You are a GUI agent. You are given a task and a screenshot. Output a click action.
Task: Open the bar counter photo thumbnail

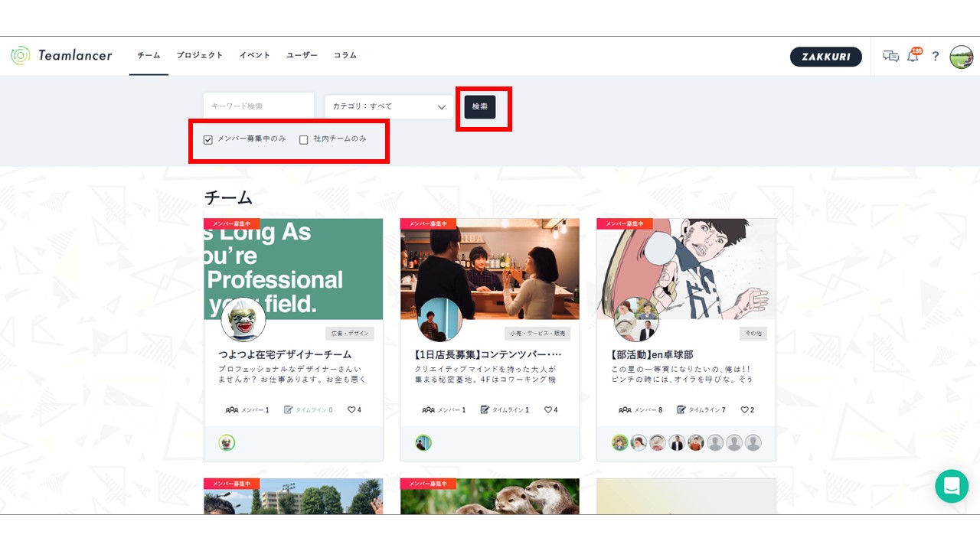coord(490,269)
